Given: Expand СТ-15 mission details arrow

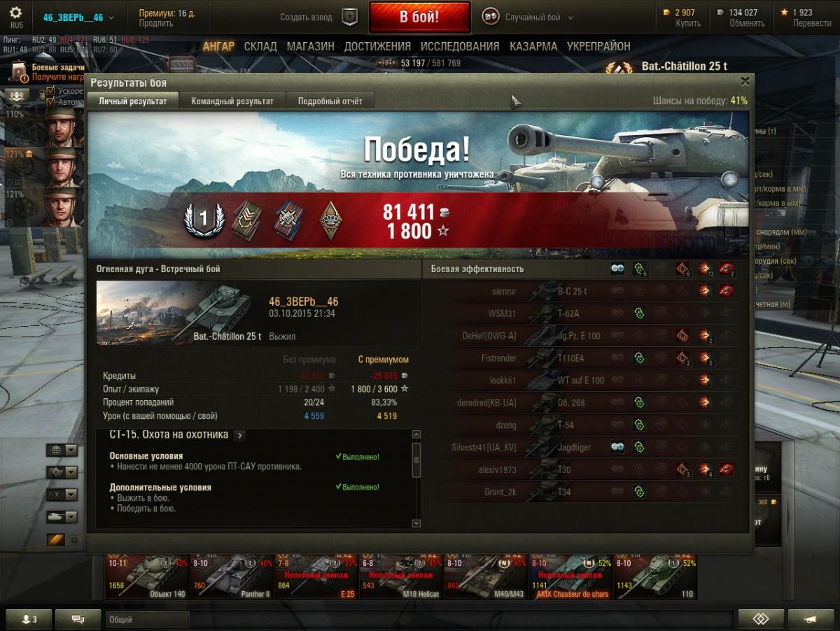Looking at the screenshot, I should (x=239, y=435).
